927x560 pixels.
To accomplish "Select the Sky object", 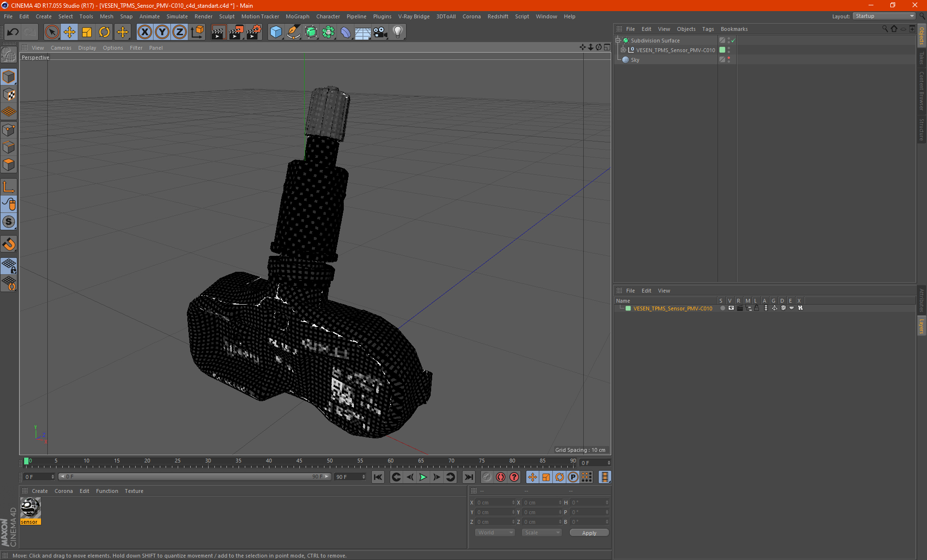I will click(635, 60).
